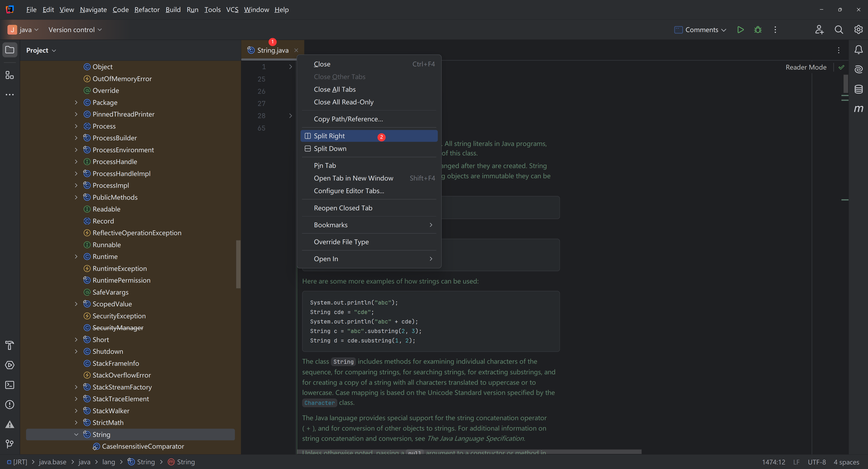Open the Maven tool window icon
Screen dimensions: 868x469
tap(858, 109)
